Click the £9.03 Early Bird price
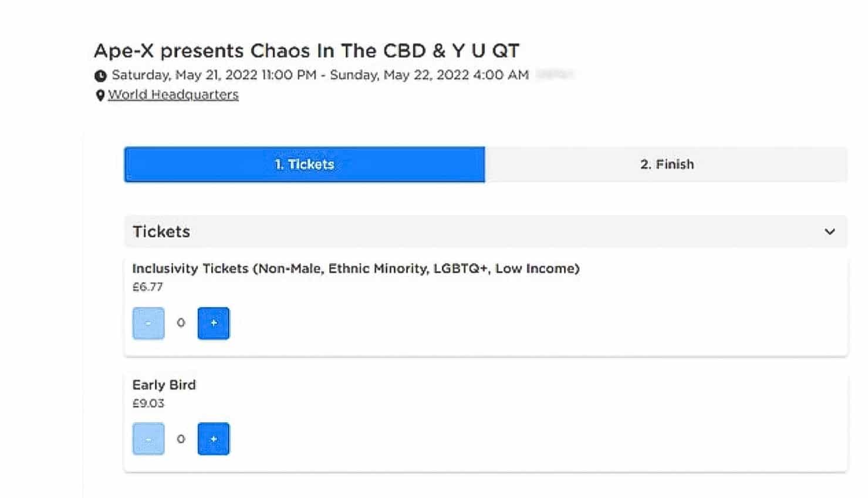This screenshot has height=498, width=868. coord(148,403)
